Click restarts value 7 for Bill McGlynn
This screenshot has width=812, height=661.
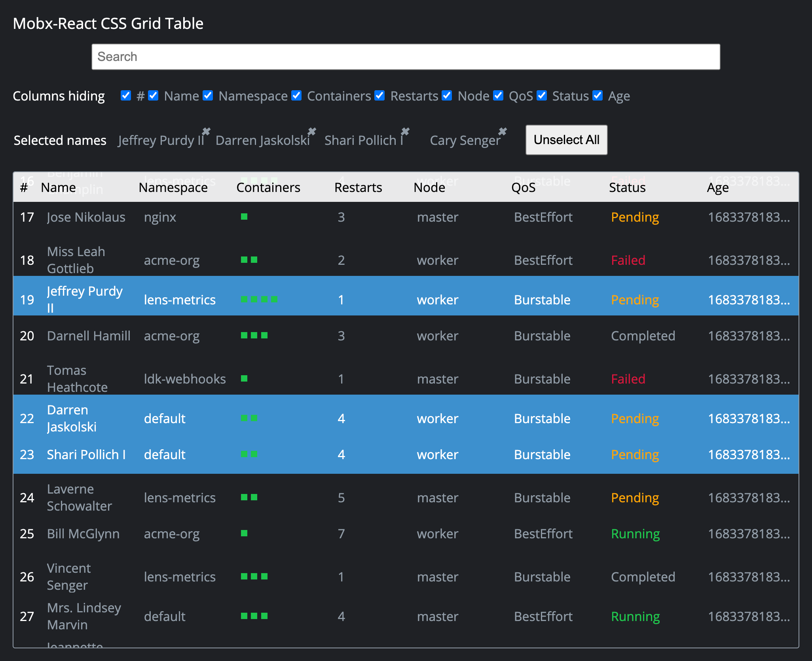pyautogui.click(x=341, y=534)
